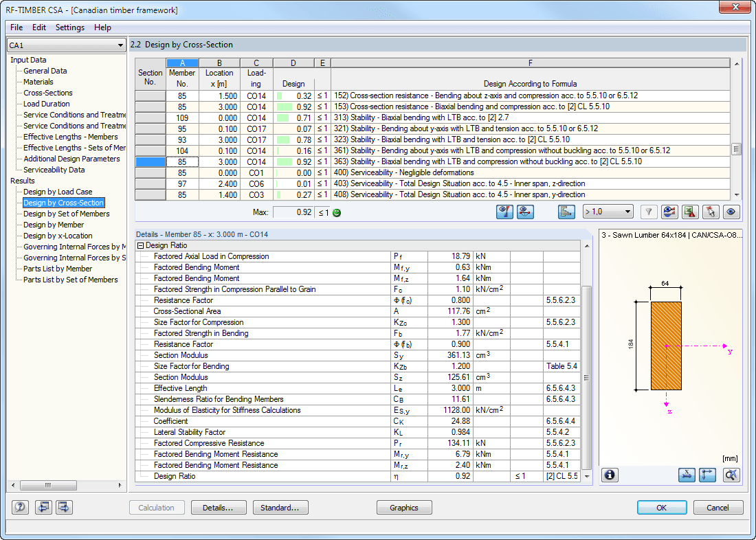Screen dimensions: 756x540
Task: Select Design by x-Location tree item
Action: coord(58,236)
